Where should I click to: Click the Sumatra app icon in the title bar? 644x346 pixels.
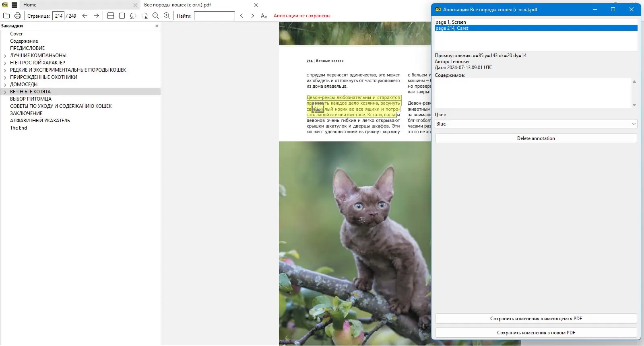(x=5, y=5)
